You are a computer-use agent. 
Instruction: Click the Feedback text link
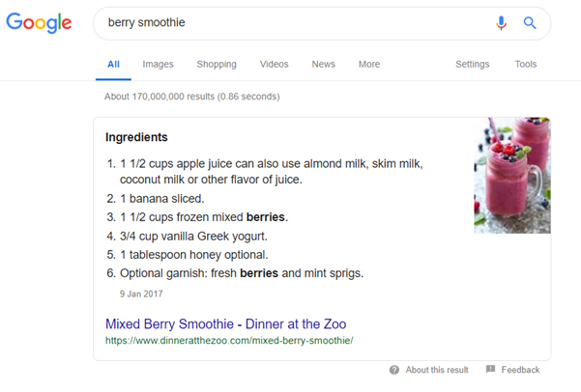click(520, 370)
